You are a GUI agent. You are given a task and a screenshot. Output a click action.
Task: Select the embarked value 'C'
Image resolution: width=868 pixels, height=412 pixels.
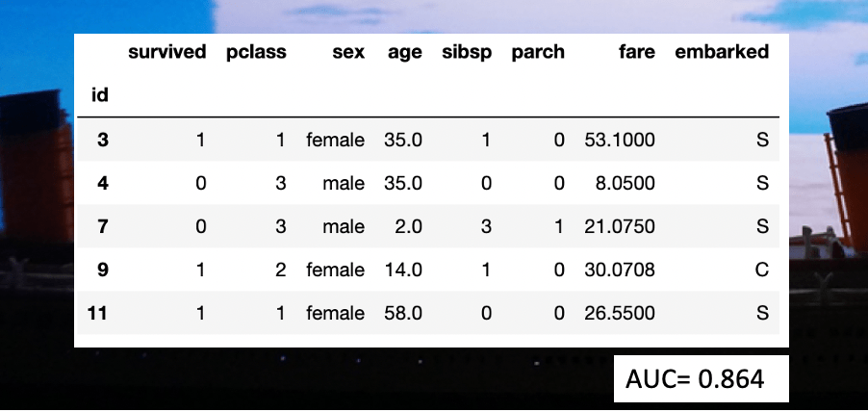click(x=761, y=270)
